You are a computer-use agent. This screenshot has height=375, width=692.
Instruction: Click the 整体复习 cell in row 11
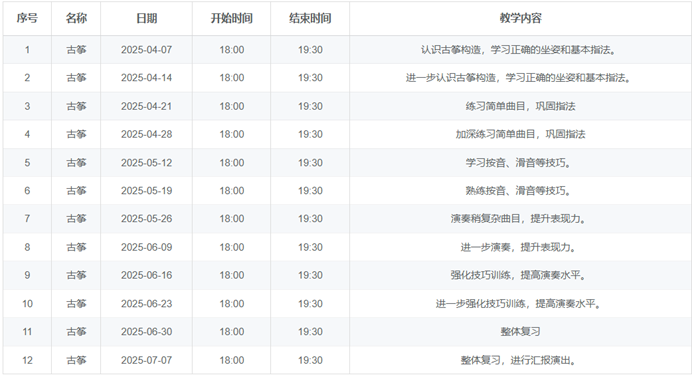click(x=520, y=332)
